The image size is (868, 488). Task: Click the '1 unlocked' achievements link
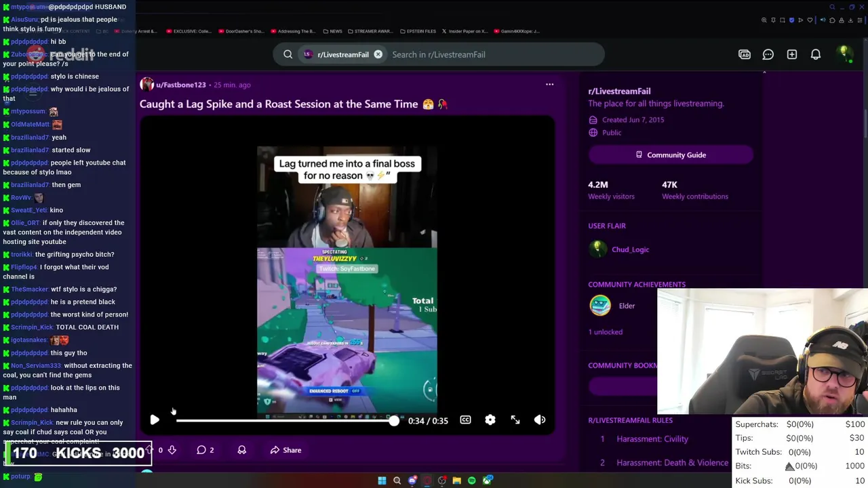pos(605,332)
